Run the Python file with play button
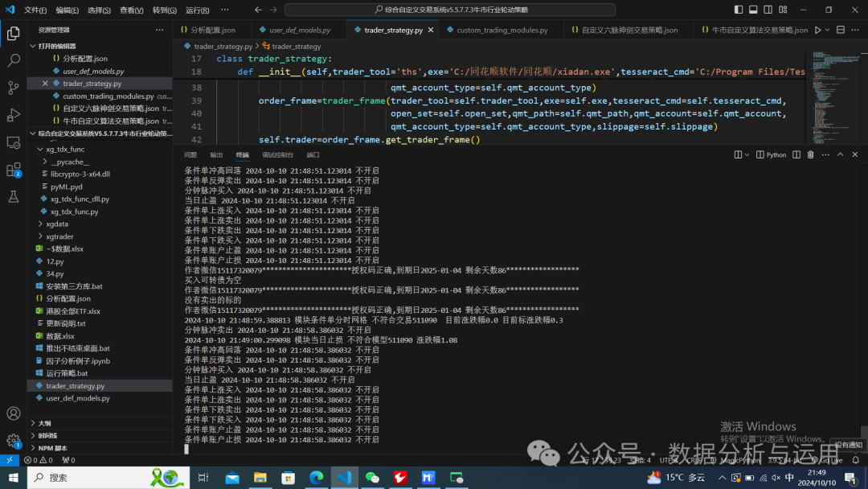Image resolution: width=868 pixels, height=489 pixels. pos(817,30)
